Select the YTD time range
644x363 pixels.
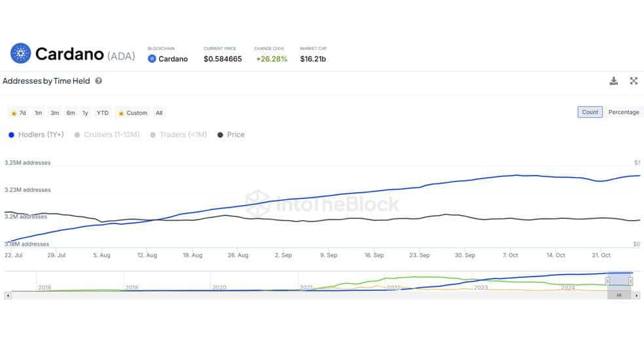coord(103,113)
